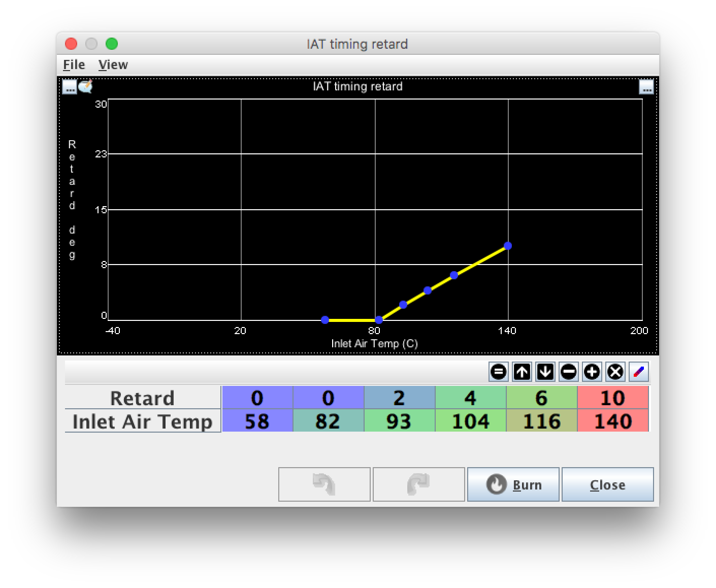Click the decrement down-arrow toolbar icon

pyautogui.click(x=545, y=372)
